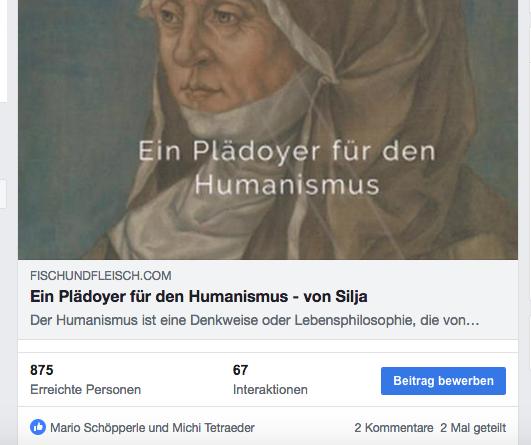Click the overlay heading on article image
The height and width of the screenshot is (445, 531).
[287, 168]
